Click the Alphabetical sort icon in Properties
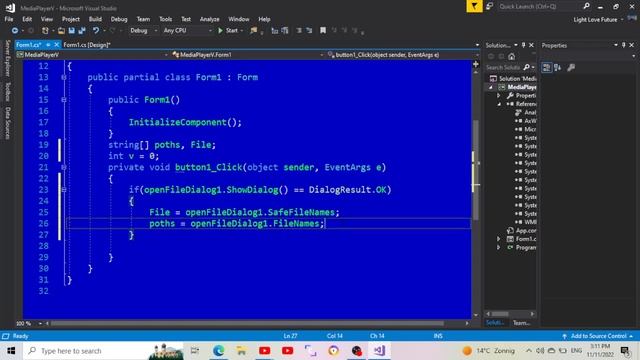 click(558, 67)
